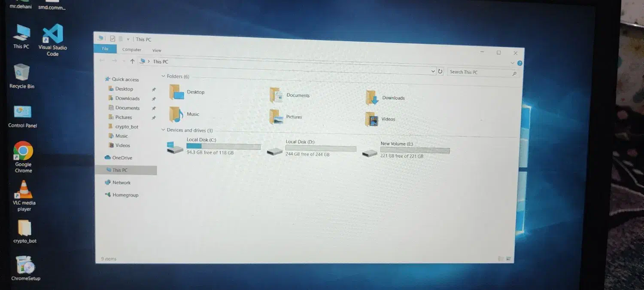Select Desktop in the navigation pane
Image resolution: width=644 pixels, height=290 pixels.
(121, 89)
